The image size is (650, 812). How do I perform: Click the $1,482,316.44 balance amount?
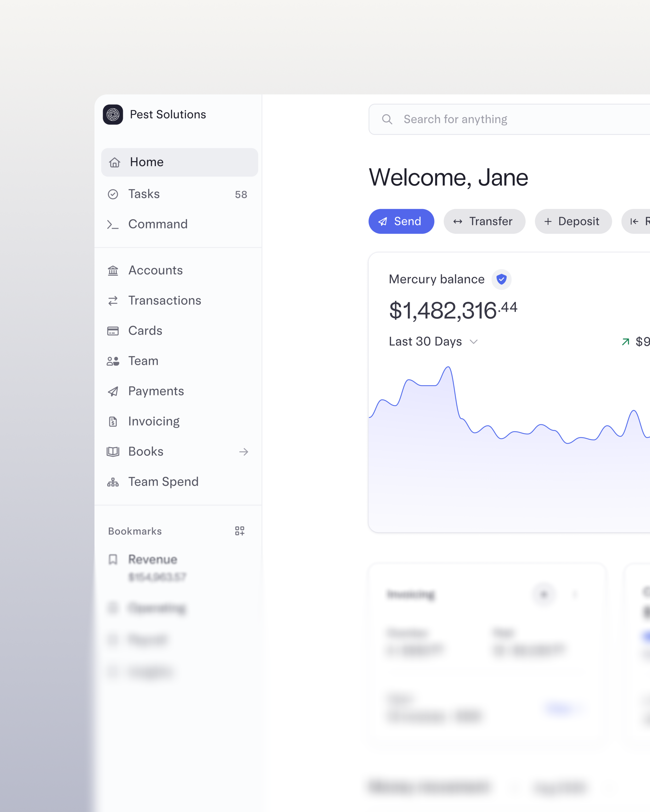pos(453,310)
